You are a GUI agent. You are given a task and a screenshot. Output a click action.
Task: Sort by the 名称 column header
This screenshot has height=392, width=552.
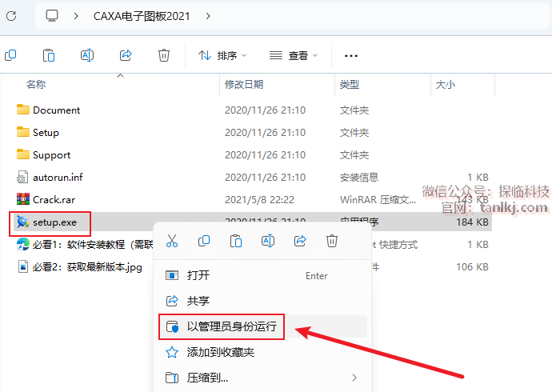click(x=36, y=85)
